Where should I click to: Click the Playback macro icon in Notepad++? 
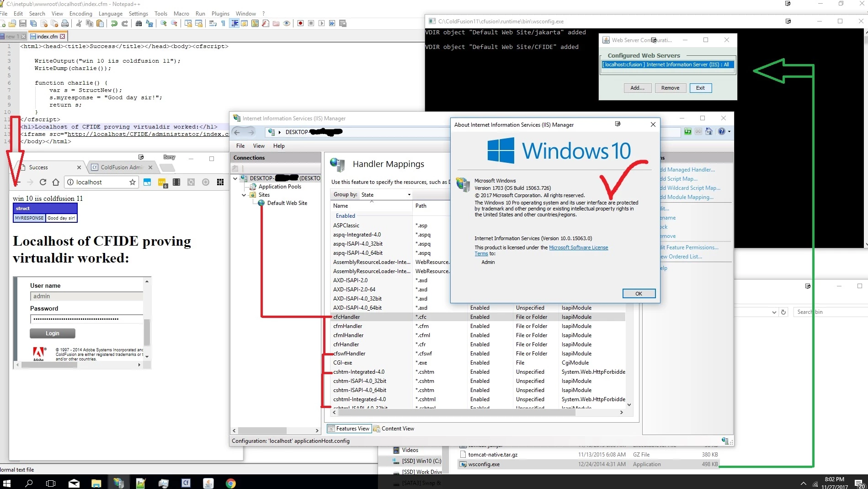(x=321, y=23)
